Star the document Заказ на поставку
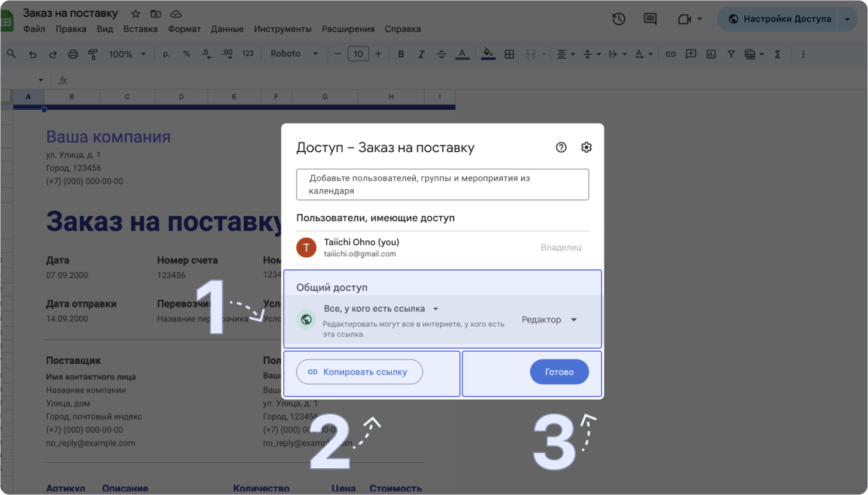Screen dimensions: 868x495 [136, 14]
